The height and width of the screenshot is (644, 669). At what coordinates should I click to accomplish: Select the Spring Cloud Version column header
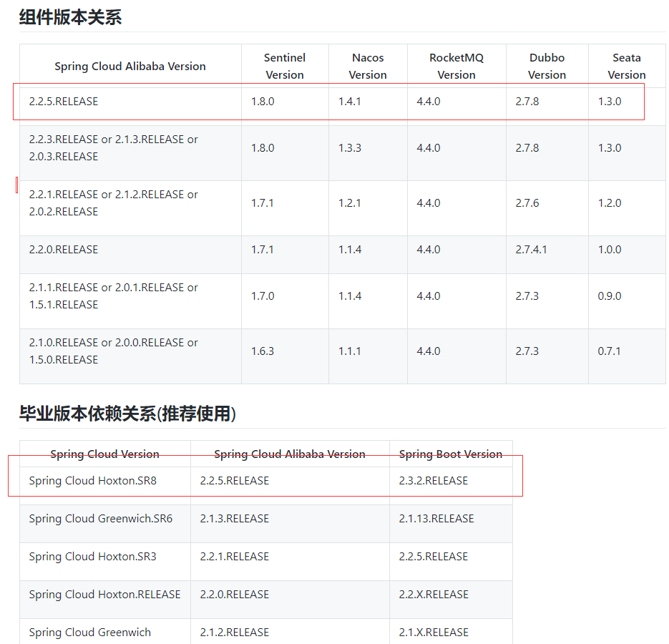[x=105, y=454]
